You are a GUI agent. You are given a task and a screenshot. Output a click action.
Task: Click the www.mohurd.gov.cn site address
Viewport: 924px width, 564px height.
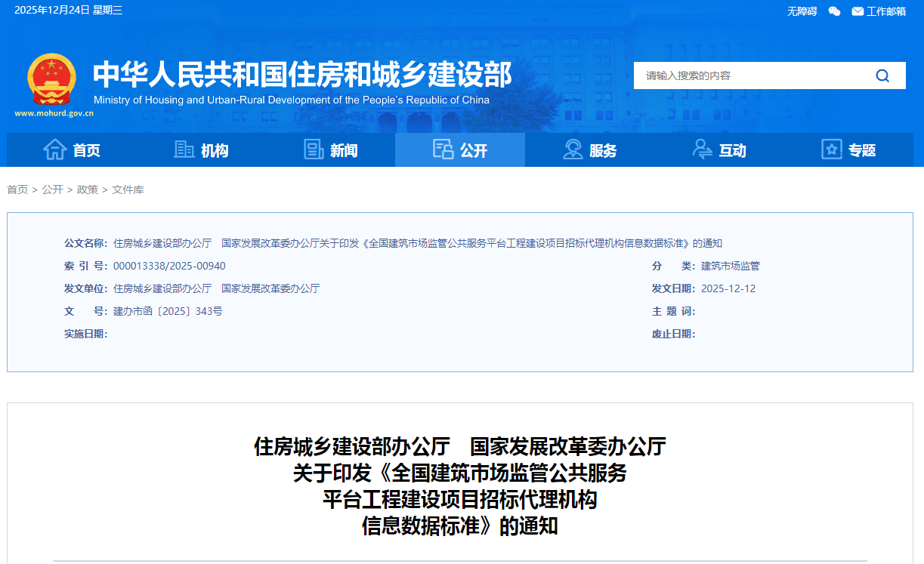54,113
